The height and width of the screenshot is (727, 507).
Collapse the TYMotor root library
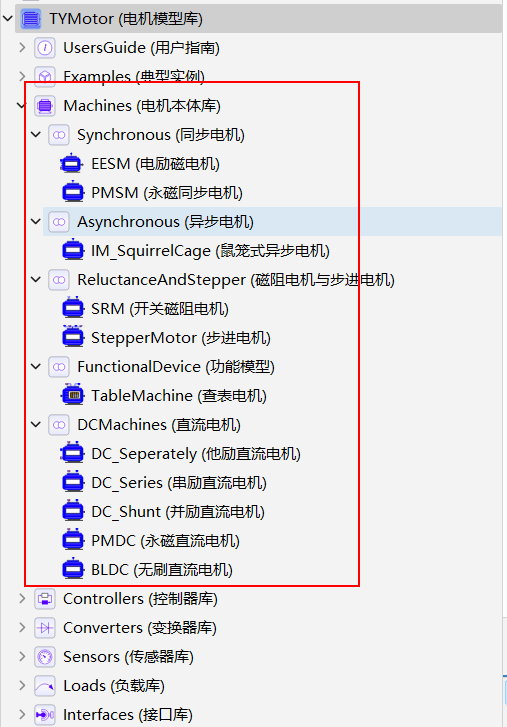click(8, 19)
